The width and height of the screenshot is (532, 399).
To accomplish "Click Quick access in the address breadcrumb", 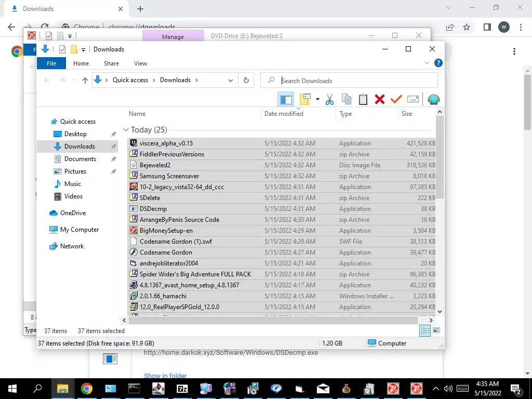I will [130, 80].
